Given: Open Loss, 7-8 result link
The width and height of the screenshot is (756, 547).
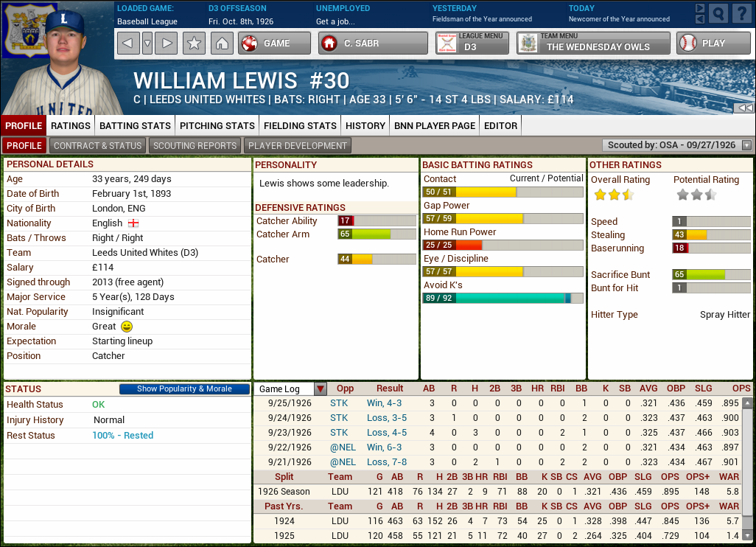Looking at the screenshot, I should tap(387, 462).
